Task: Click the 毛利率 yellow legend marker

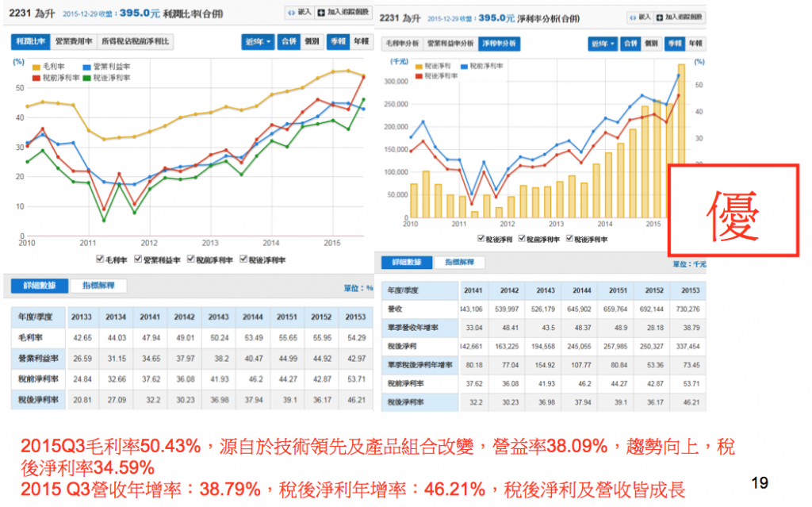Action: [36, 68]
